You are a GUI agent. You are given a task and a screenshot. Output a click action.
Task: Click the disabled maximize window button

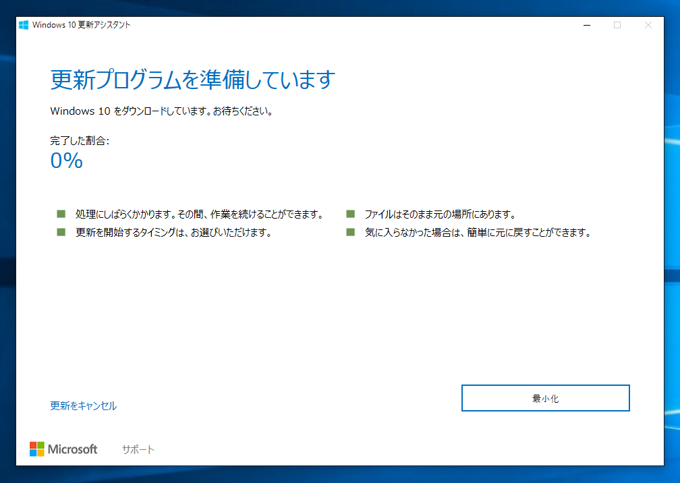pos(617,25)
